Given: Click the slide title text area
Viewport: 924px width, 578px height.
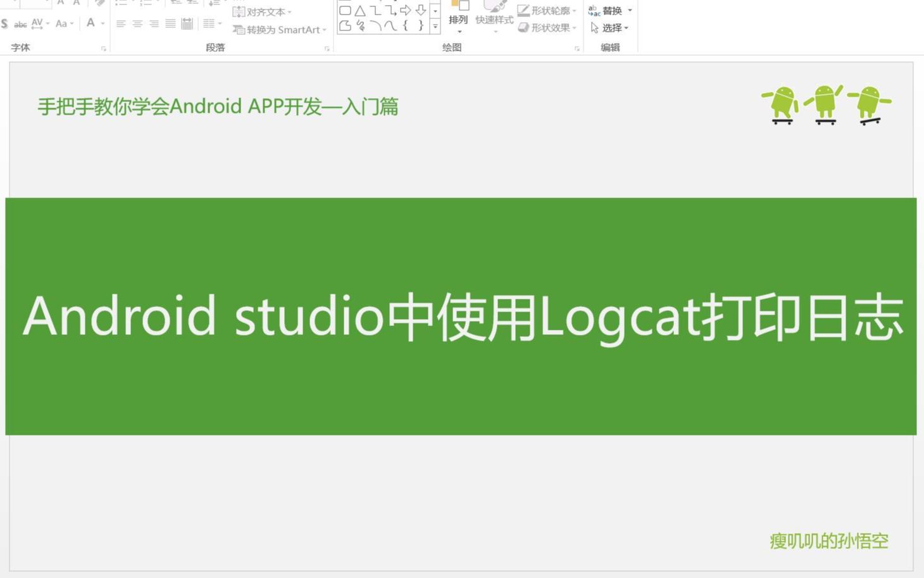Looking at the screenshot, I should 462,317.
